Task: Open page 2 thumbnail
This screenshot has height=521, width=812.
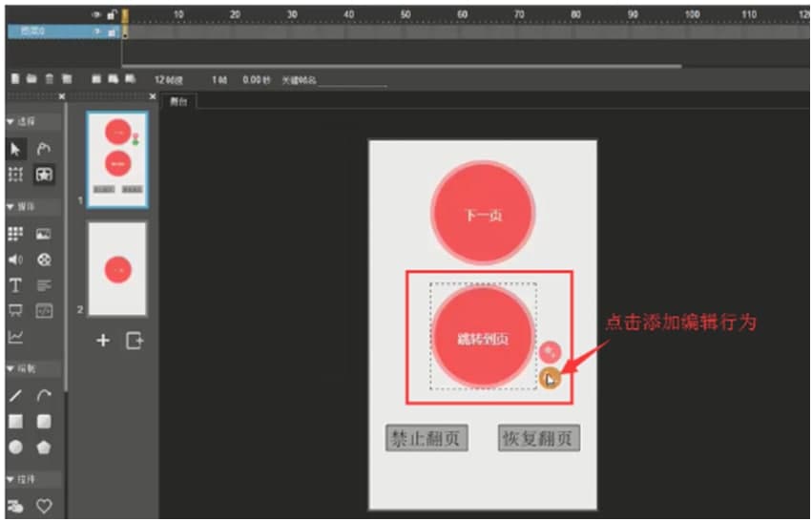Action: (x=117, y=269)
